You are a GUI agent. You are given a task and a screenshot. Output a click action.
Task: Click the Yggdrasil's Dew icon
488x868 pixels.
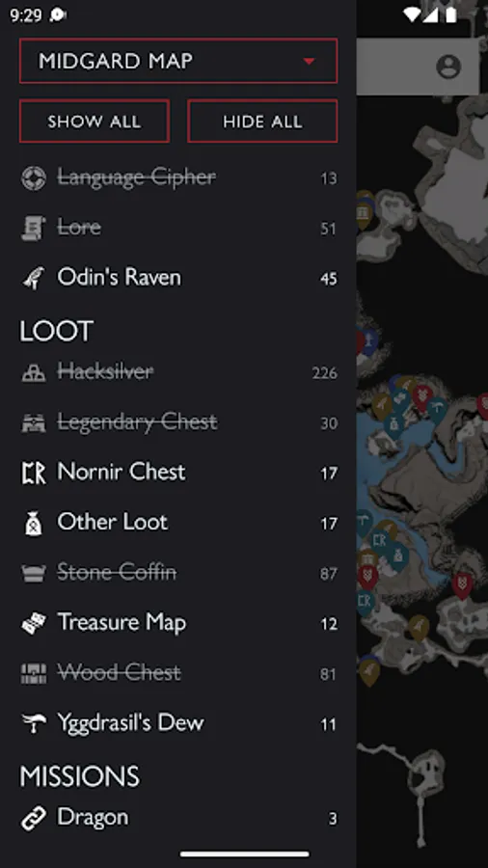[33, 723]
